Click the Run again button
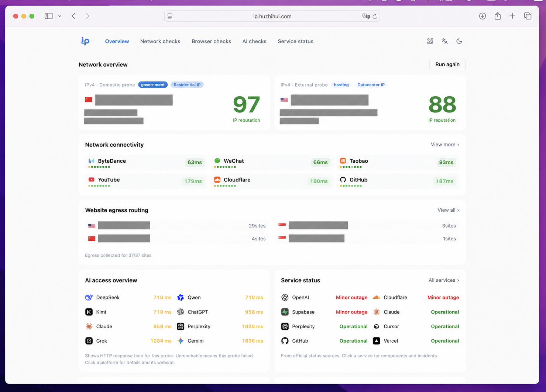The width and height of the screenshot is (546, 392). [x=447, y=65]
